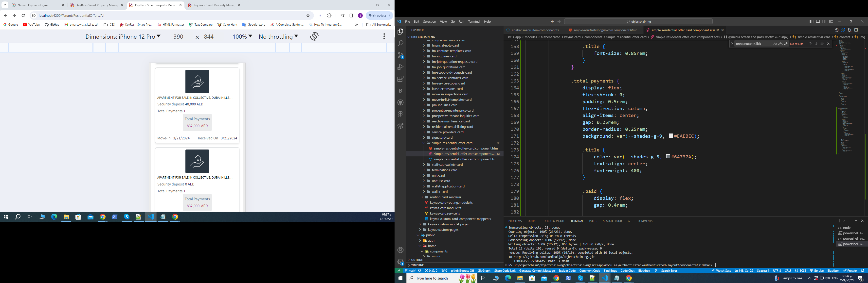Click Split Editor Right icon

coord(856,30)
